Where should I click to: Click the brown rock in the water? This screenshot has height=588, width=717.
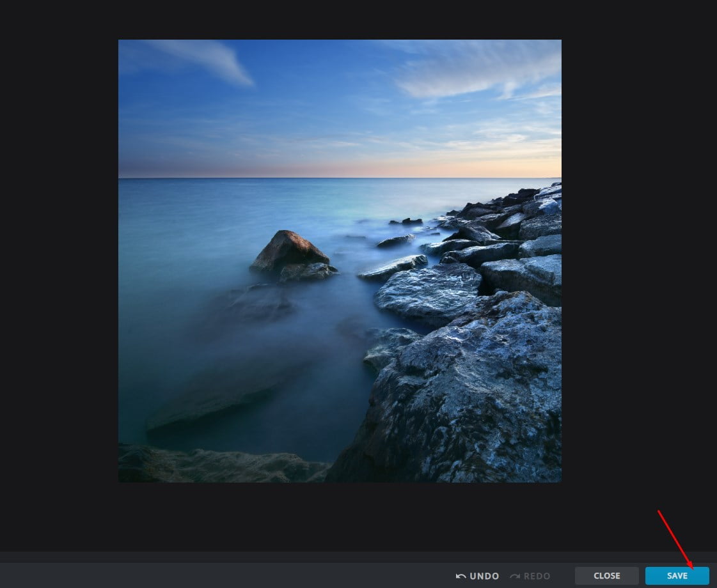[x=290, y=252]
